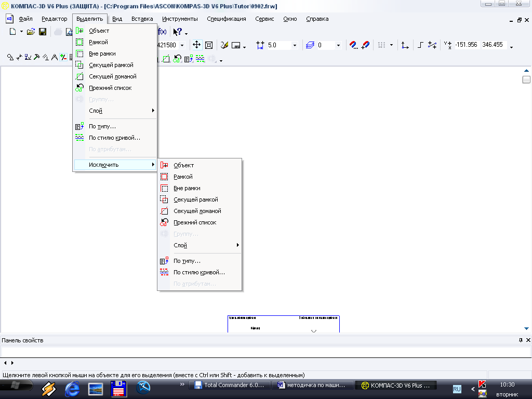
Task: Select the Dimensions panel arrows icon
Action: tap(19, 57)
